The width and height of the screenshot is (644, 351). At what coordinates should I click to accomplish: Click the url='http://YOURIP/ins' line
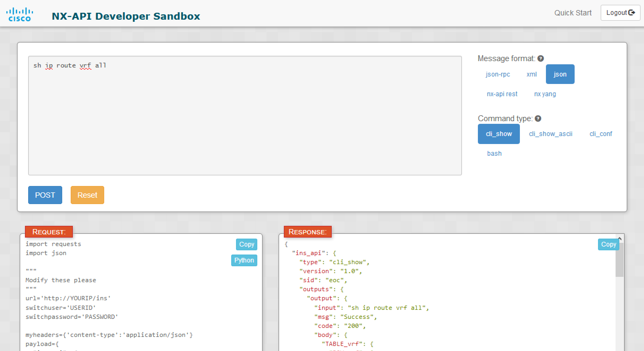coord(68,298)
